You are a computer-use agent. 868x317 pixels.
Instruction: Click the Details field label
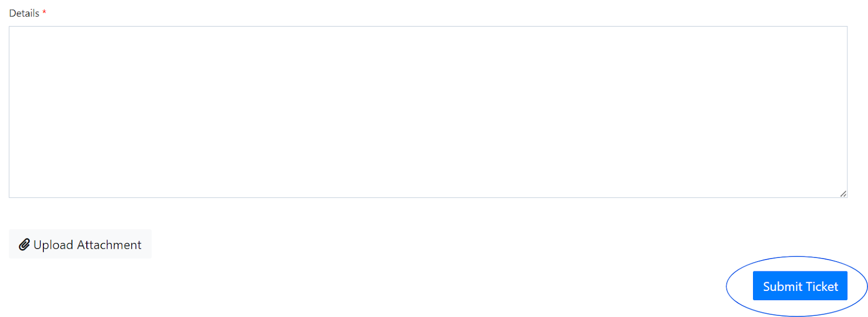(24, 14)
